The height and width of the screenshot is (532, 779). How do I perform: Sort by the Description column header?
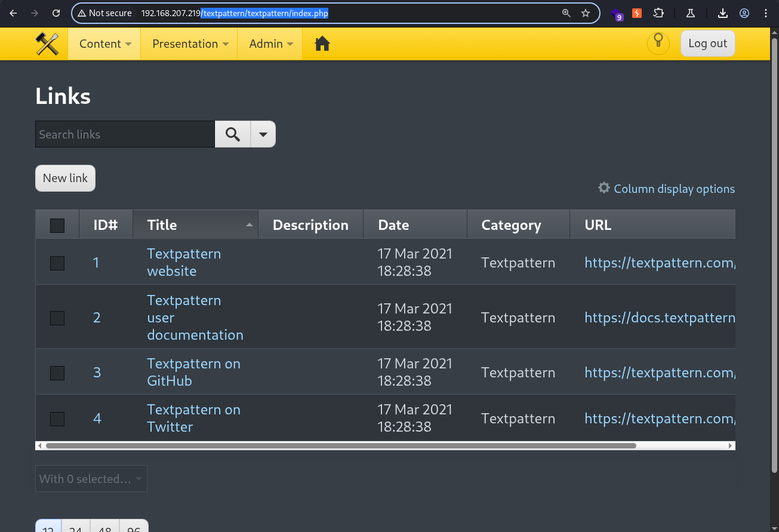tap(310, 225)
